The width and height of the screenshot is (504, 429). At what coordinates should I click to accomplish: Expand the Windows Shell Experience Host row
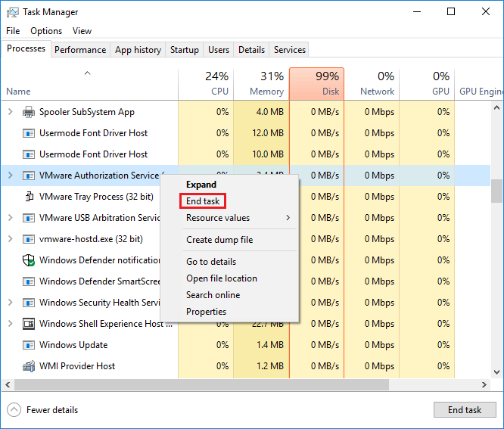(x=11, y=324)
